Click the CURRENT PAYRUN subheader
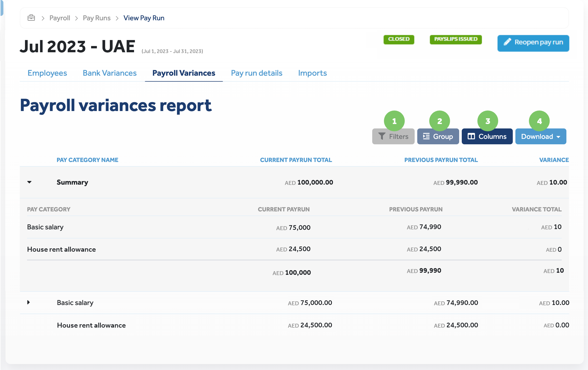Image resolution: width=588 pixels, height=370 pixels. 284,209
